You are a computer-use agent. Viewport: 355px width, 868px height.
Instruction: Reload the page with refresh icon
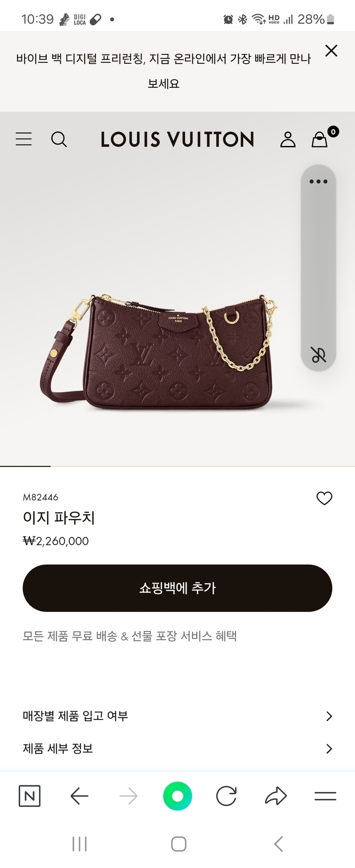226,796
